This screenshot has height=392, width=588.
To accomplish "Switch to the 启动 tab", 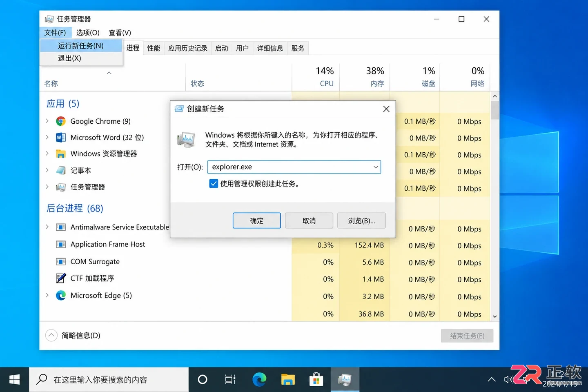I will point(222,48).
